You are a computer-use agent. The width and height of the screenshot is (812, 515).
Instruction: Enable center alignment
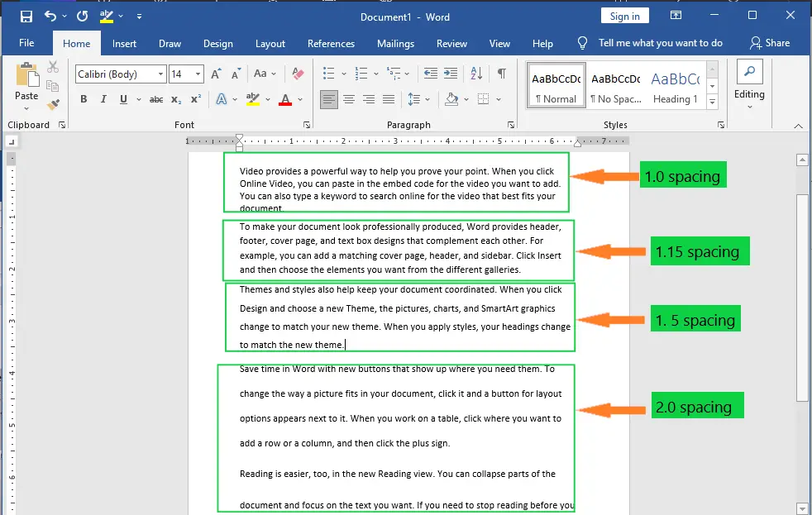click(x=348, y=100)
